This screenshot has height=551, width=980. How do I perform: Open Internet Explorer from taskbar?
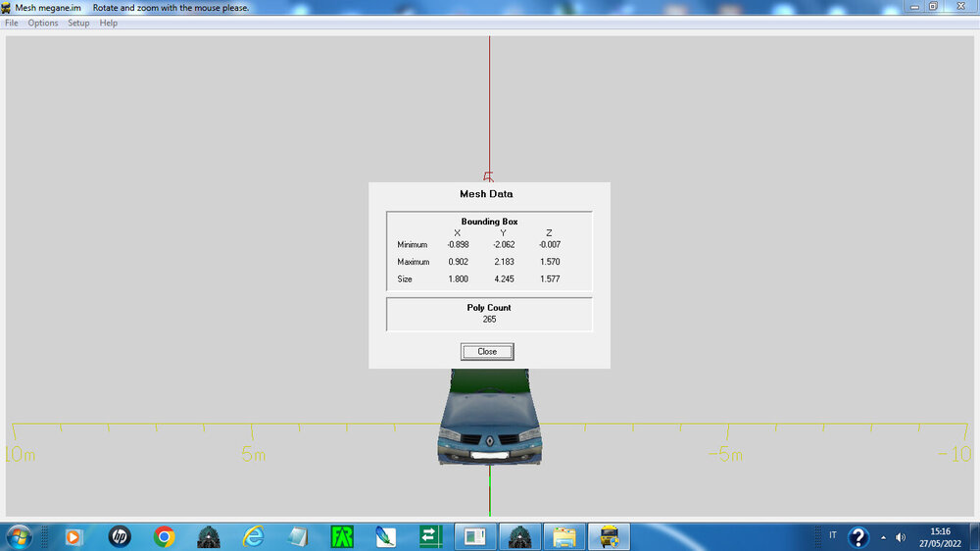(253, 536)
